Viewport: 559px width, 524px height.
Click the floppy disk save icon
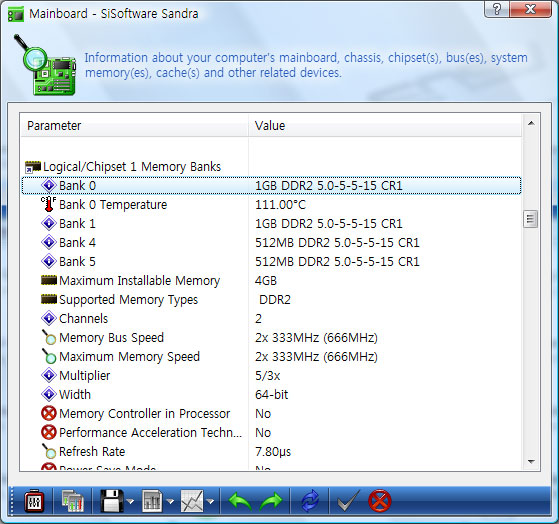(x=112, y=501)
